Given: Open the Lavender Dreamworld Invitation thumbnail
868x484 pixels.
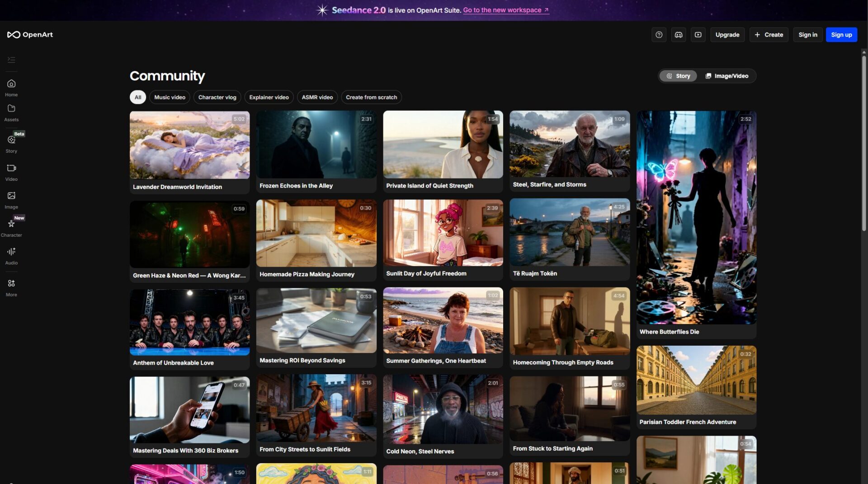Looking at the screenshot, I should [x=189, y=145].
